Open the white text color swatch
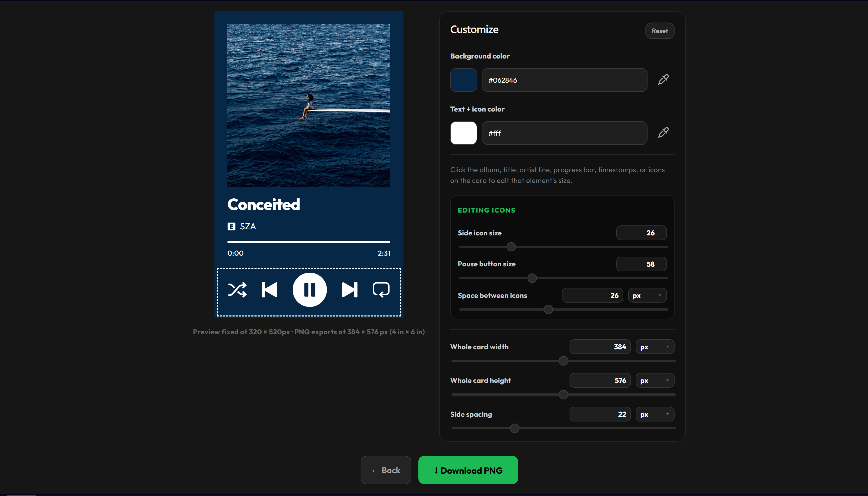The height and width of the screenshot is (496, 868). 463,133
